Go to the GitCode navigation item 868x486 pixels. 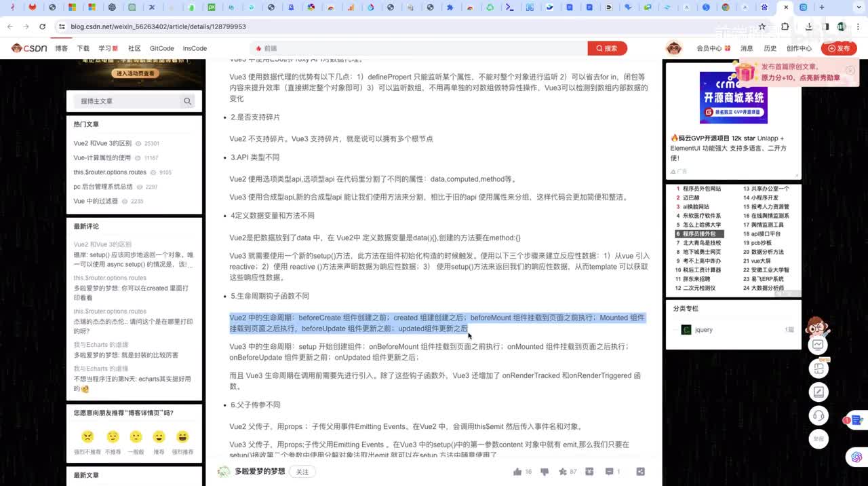[161, 48]
